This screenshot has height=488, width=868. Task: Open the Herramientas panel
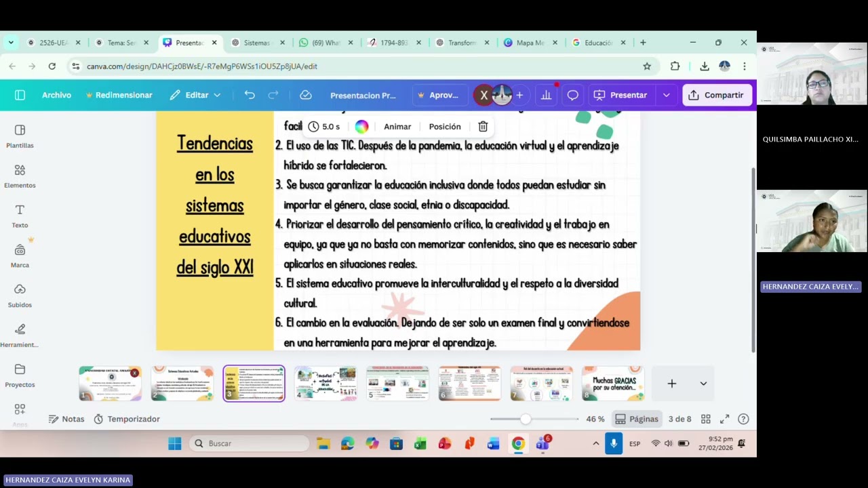tap(20, 335)
